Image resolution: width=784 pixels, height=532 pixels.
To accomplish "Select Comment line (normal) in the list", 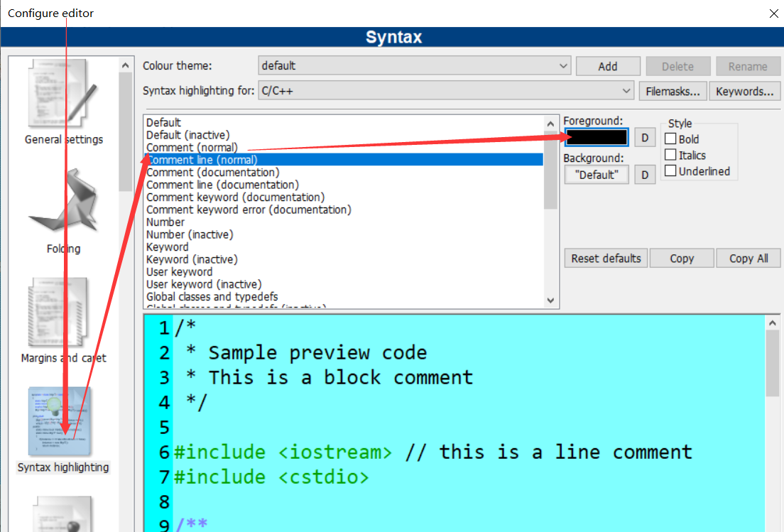I will pyautogui.click(x=344, y=160).
